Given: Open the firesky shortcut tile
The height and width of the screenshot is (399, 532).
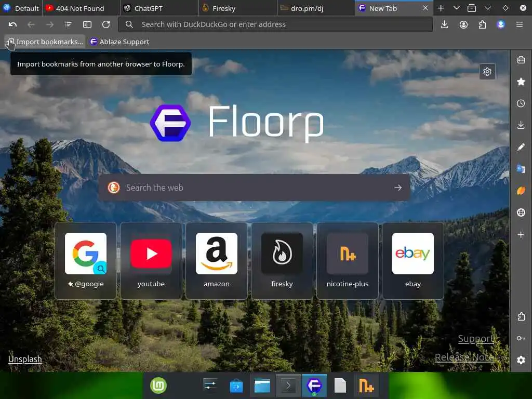Looking at the screenshot, I should 282,261.
